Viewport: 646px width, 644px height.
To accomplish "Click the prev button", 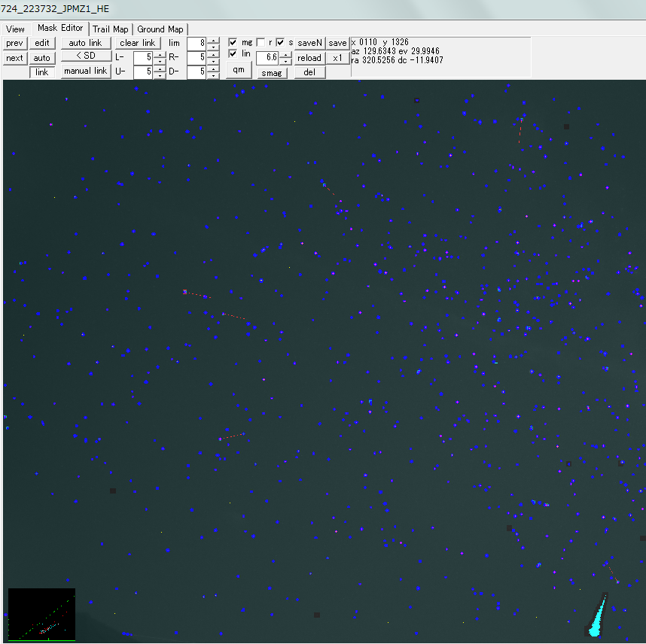I will pos(15,43).
